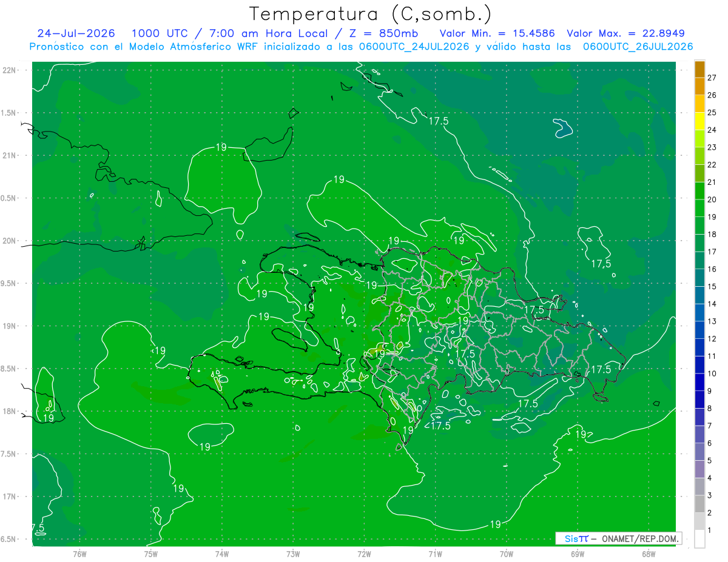Click the '20N' latitude label

[9, 241]
